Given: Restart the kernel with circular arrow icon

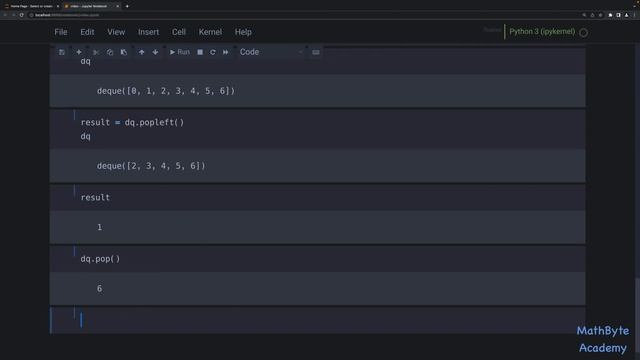Looking at the screenshot, I should tap(213, 52).
